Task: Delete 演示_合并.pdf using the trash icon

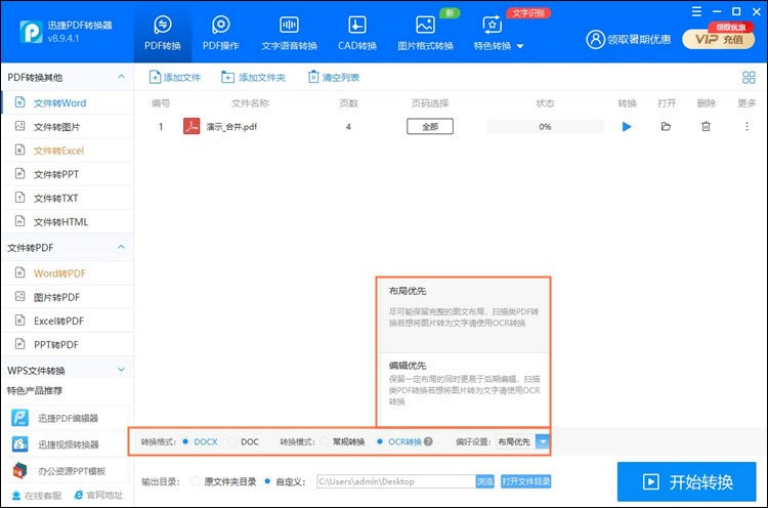Action: tap(706, 127)
